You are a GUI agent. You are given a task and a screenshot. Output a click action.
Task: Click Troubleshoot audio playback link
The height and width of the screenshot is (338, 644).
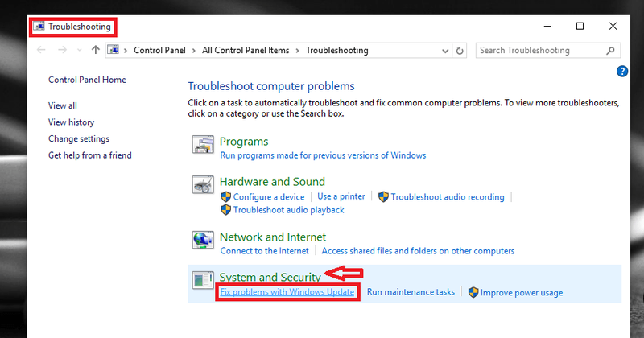tap(289, 210)
